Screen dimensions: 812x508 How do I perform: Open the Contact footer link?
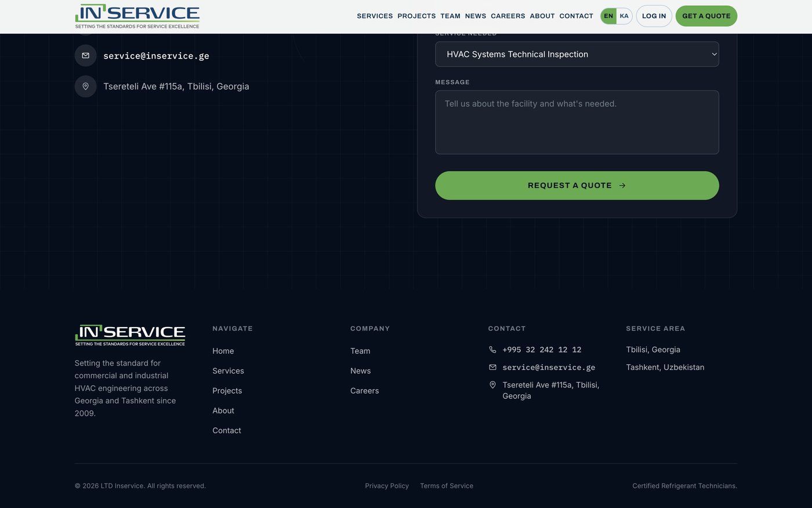pyautogui.click(x=227, y=430)
